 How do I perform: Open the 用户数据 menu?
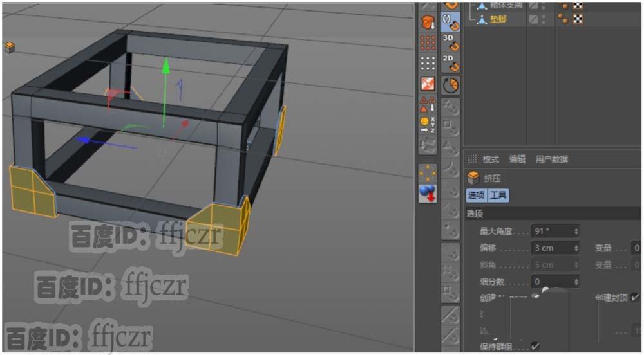[x=552, y=159]
